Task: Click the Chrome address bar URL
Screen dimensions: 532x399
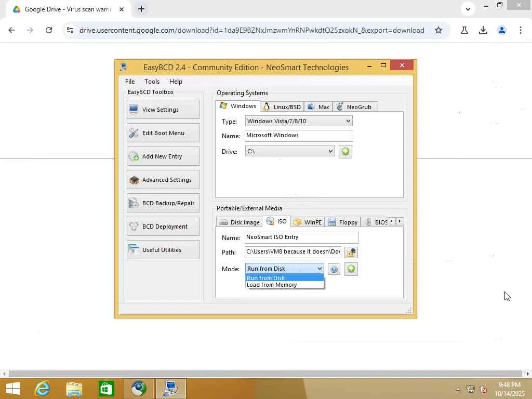Action: pyautogui.click(x=252, y=30)
